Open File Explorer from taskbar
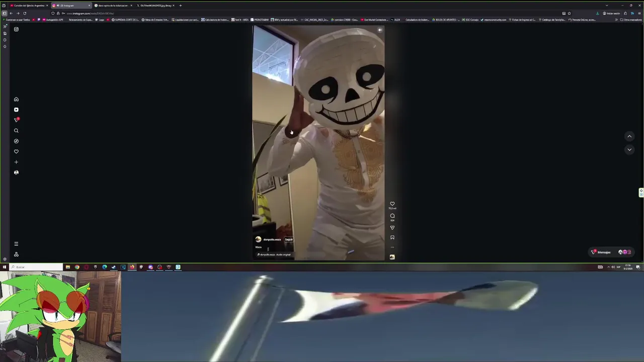The image size is (644, 362). pyautogui.click(x=68, y=267)
